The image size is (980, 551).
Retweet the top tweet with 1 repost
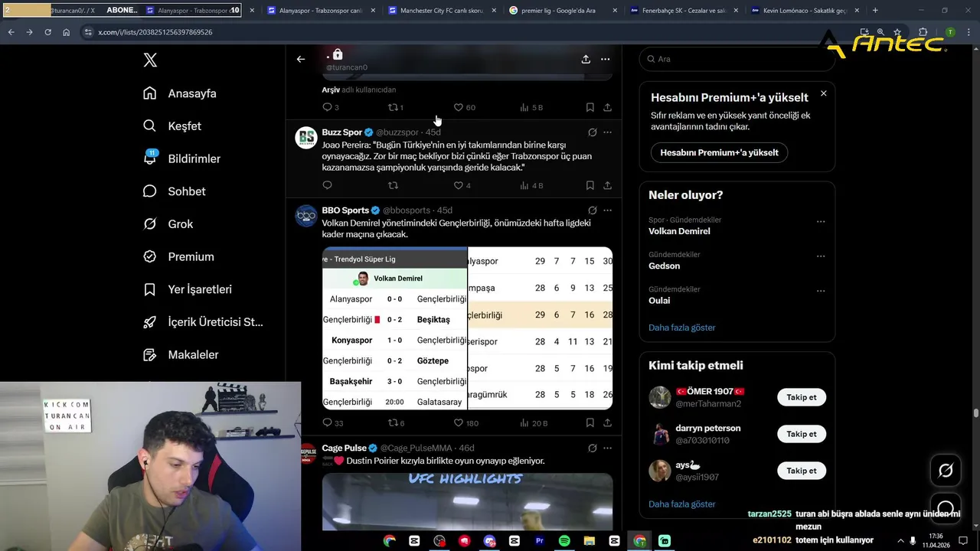pyautogui.click(x=396, y=108)
